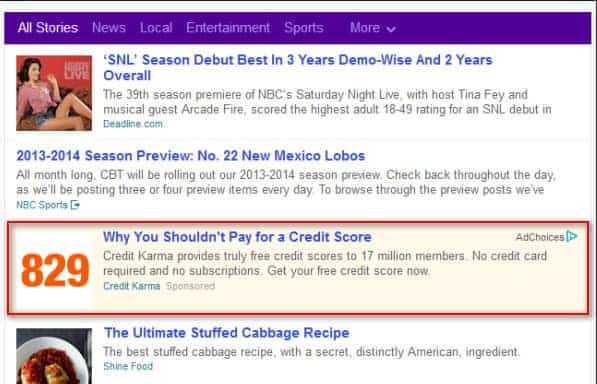Expand the More dropdown menu
This screenshot has height=384, width=597.
[x=373, y=28]
